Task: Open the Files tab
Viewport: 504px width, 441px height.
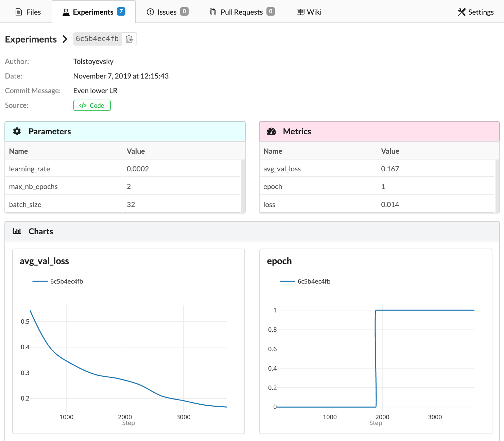Action: [x=28, y=12]
